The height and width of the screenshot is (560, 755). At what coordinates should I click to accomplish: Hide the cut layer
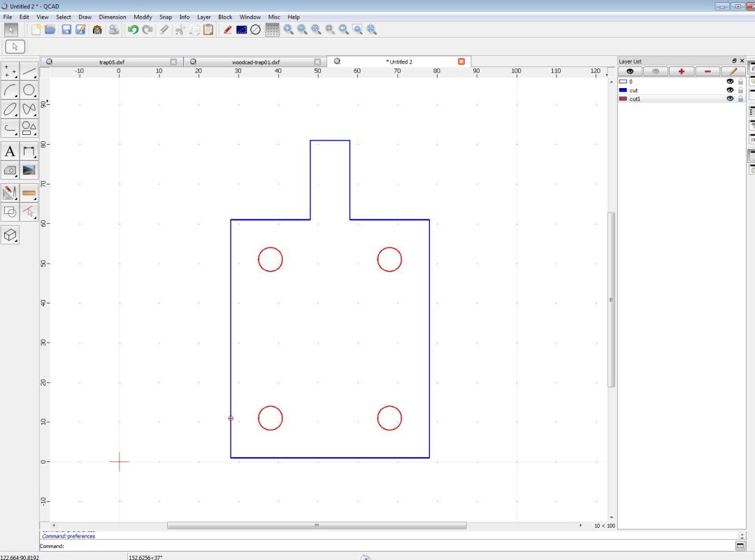[x=730, y=90]
